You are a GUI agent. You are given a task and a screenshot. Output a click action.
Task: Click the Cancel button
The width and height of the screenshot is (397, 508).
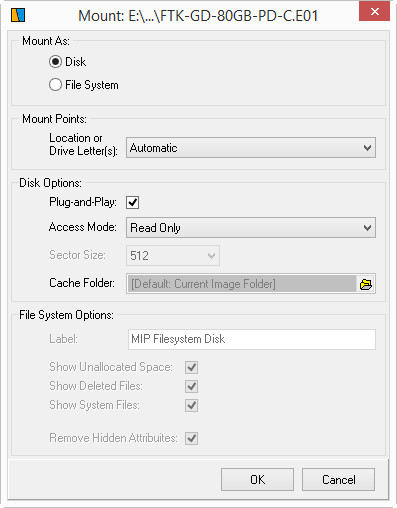[x=338, y=480]
